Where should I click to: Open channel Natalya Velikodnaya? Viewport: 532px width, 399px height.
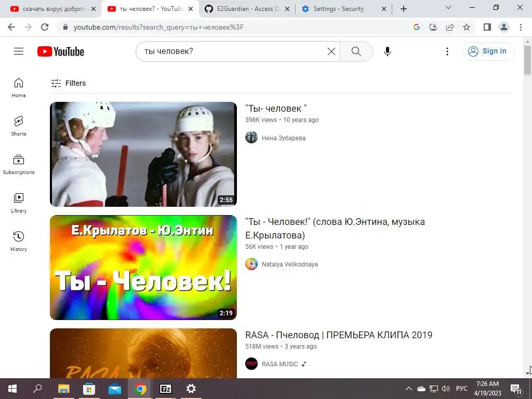(290, 264)
